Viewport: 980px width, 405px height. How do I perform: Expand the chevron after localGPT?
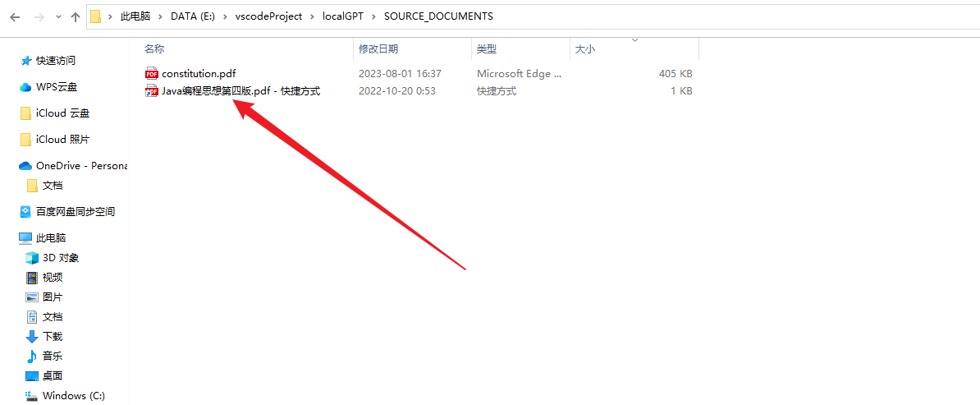point(373,17)
